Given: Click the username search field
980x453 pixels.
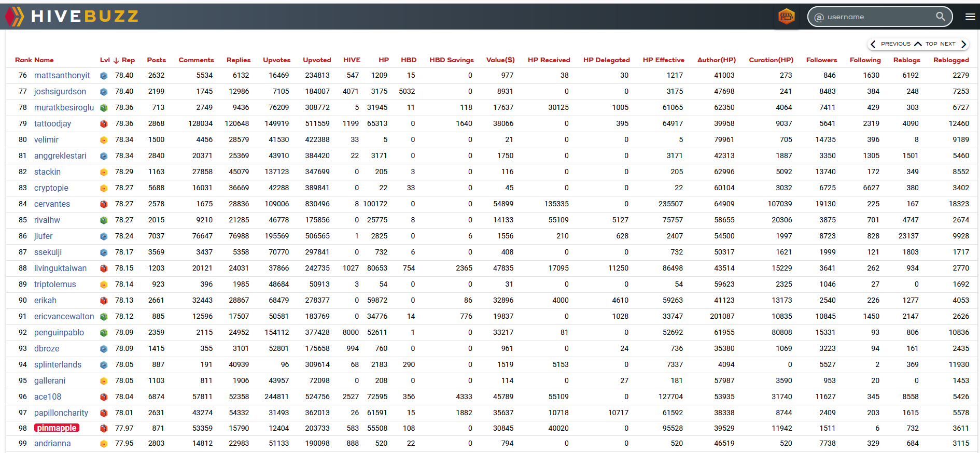Looking at the screenshot, I should click(880, 17).
